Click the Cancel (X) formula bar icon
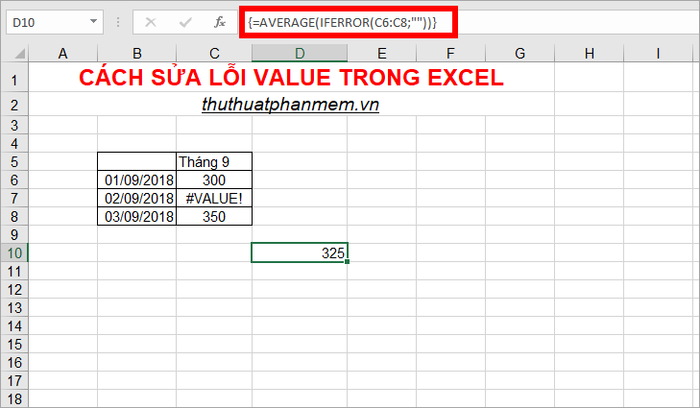Screen dimensions: 700x408 tap(151, 22)
